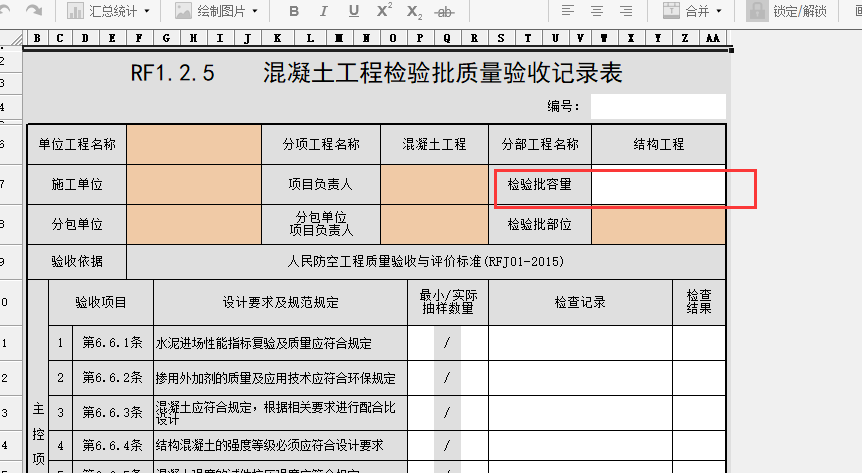Toggle bold formatting
This screenshot has height=473, width=862.
[294, 11]
